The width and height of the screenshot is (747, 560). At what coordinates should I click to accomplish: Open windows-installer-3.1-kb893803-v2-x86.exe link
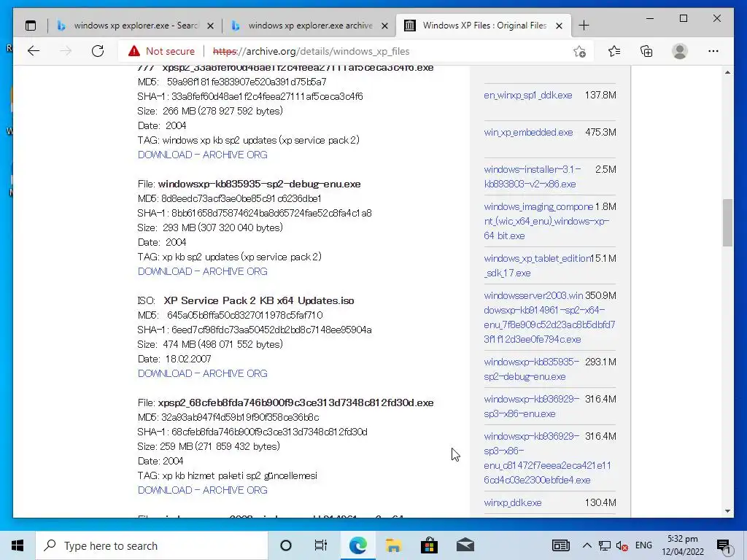pos(532,176)
